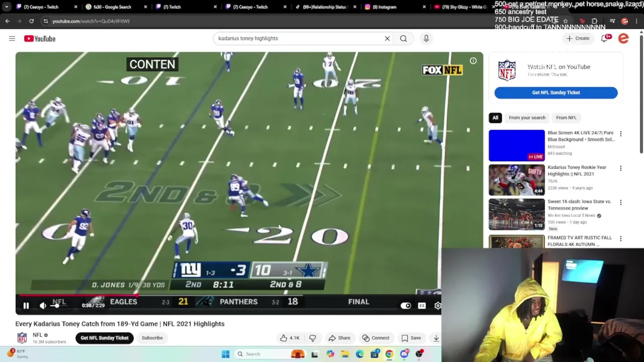Open the player settings gear
644x362 pixels.
(438, 305)
